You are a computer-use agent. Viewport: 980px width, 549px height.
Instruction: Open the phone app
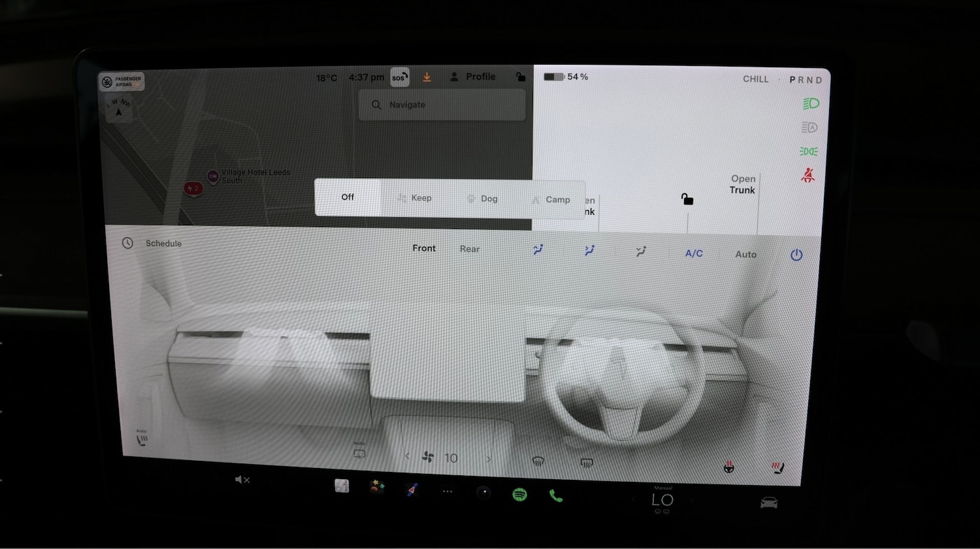(555, 496)
